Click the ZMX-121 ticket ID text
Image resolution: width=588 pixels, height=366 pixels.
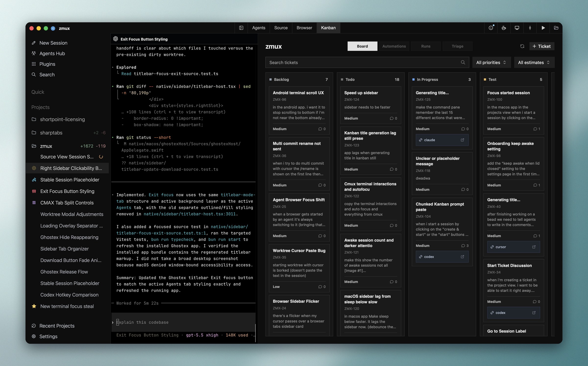(x=351, y=252)
